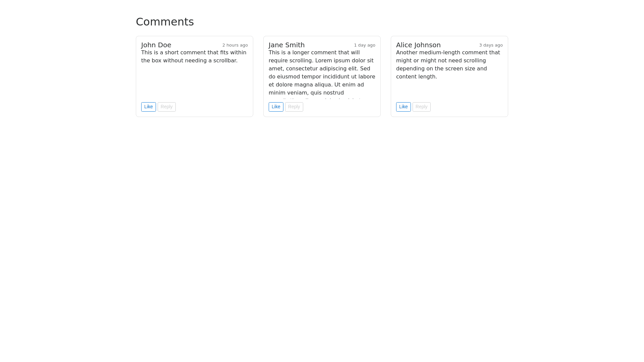Click the "3 days ago" timestamp
Viewport: 644px width, 362px height.
pyautogui.click(x=491, y=45)
